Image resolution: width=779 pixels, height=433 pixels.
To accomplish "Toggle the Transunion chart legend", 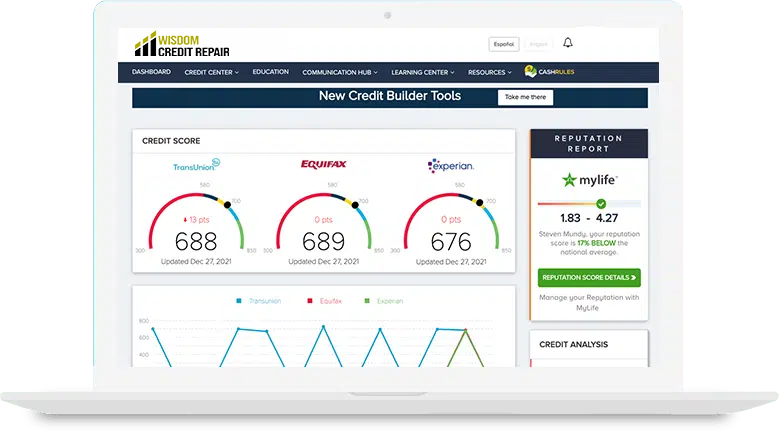I will tap(259, 301).
